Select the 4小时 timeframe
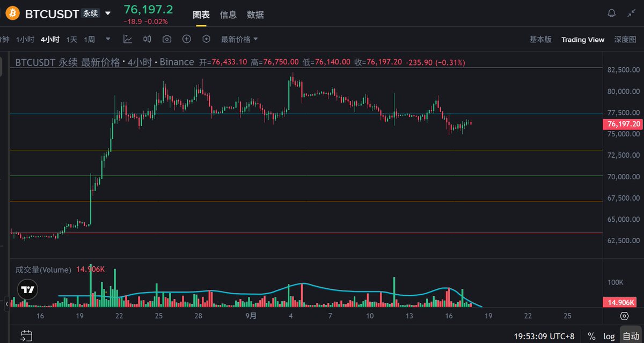644x343 pixels. point(50,39)
